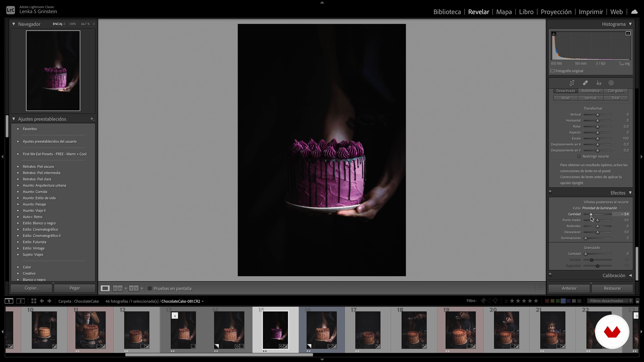Switch to the Mapa module

(504, 12)
